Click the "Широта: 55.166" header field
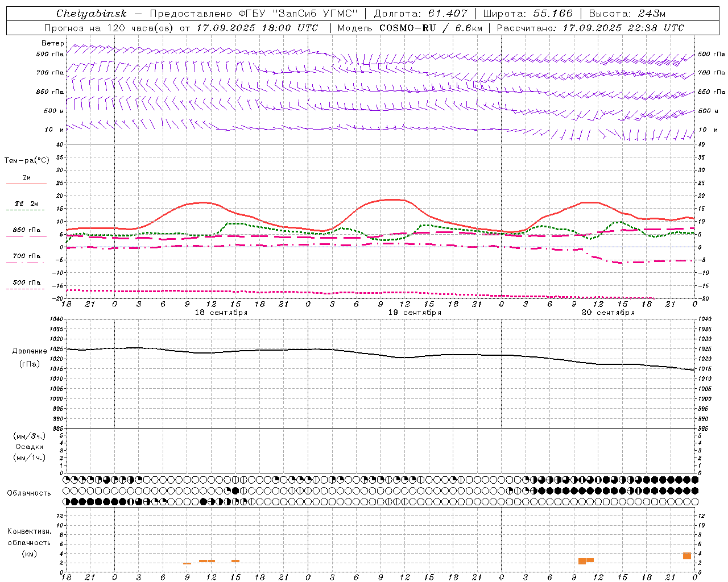728x582 pixels. point(527,14)
